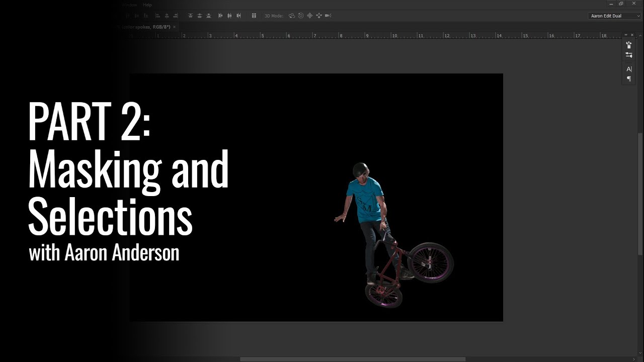Open the Window menu
Viewport: 644px width, 362px height.
point(130,5)
